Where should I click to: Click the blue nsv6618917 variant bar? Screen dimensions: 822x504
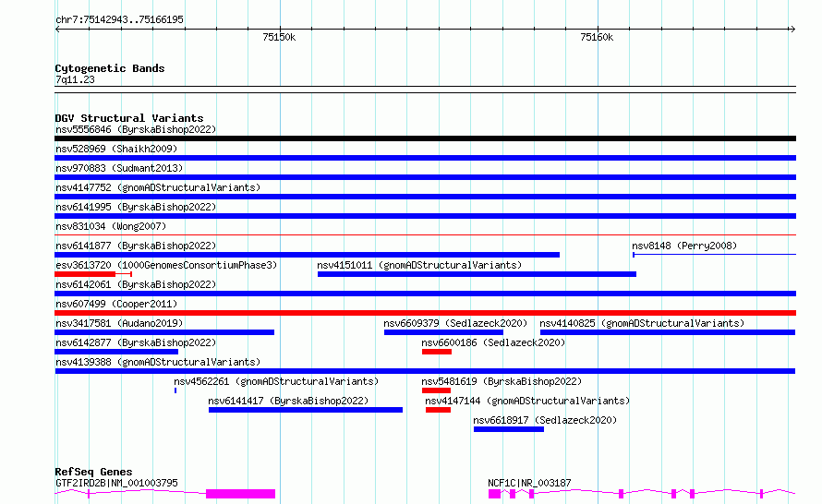tap(509, 429)
